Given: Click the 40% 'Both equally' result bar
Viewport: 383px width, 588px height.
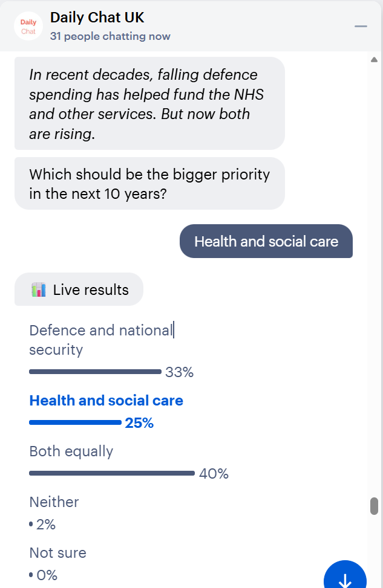Looking at the screenshot, I should 112,473.
